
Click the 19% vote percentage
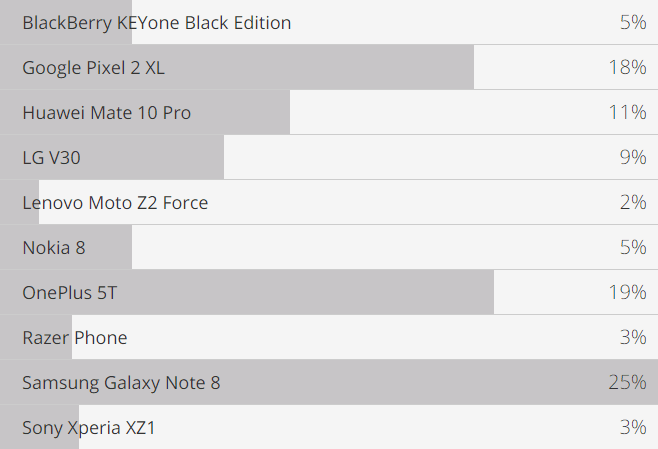627,292
